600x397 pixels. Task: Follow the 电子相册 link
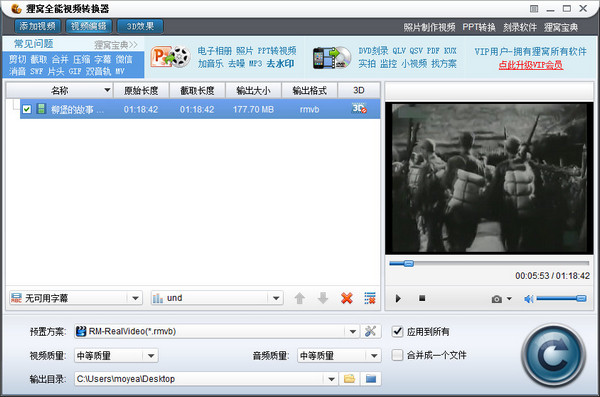[214, 51]
